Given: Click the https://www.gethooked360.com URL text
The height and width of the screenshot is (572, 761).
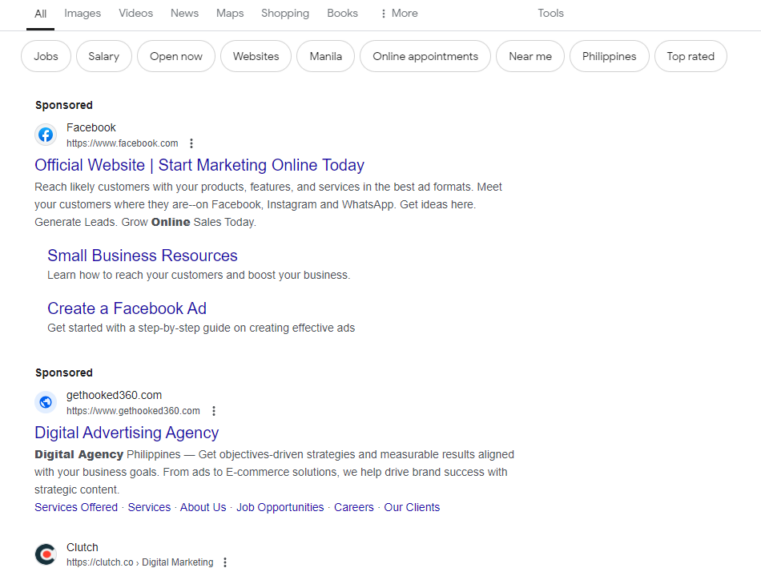Looking at the screenshot, I should pos(133,411).
